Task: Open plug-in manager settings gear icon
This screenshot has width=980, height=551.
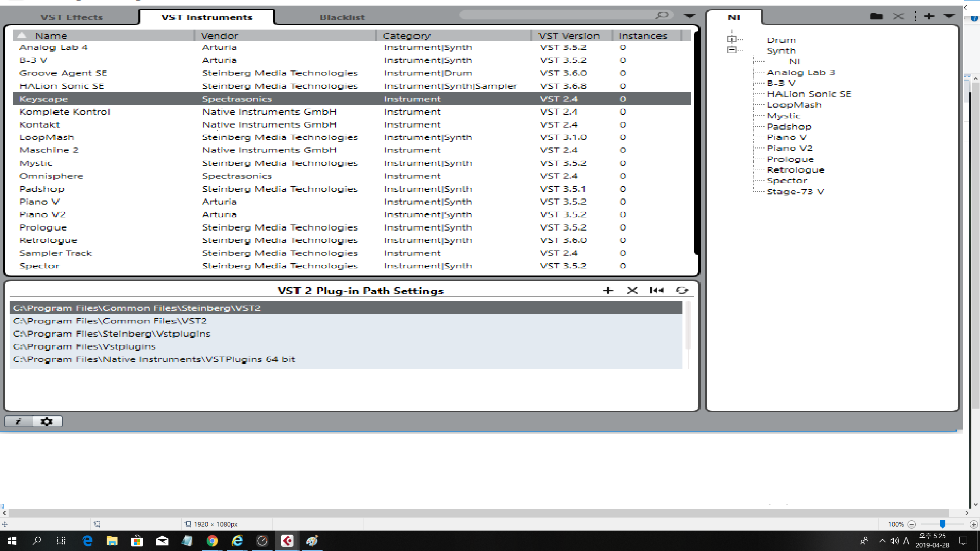Action: click(x=47, y=421)
